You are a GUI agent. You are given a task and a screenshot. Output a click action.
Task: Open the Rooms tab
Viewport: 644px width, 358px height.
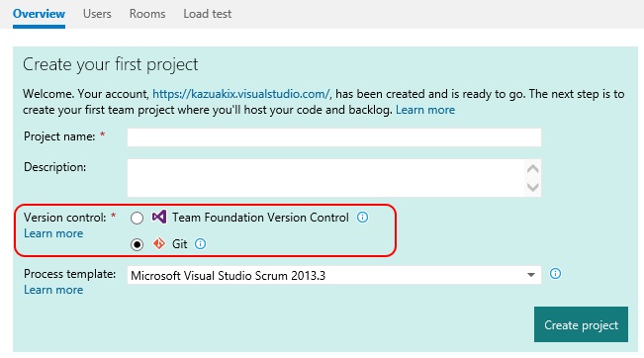coord(147,14)
